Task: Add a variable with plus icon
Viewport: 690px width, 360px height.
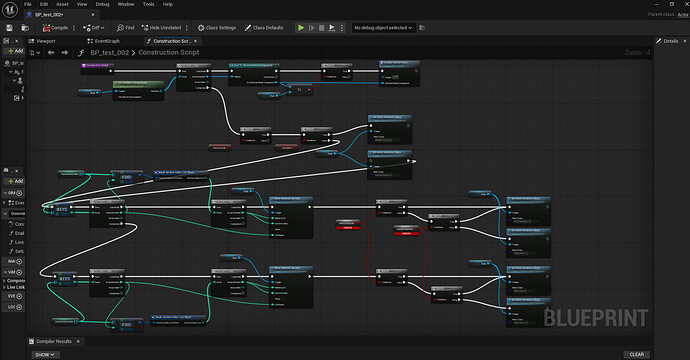Action: [x=19, y=272]
